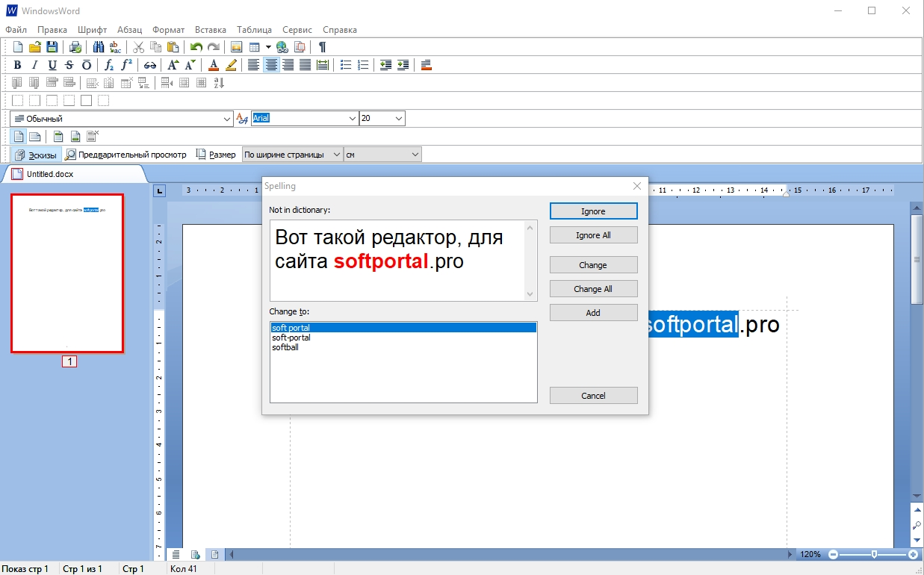Toggle the Эскизы thumbnails panel

pyautogui.click(x=36, y=155)
